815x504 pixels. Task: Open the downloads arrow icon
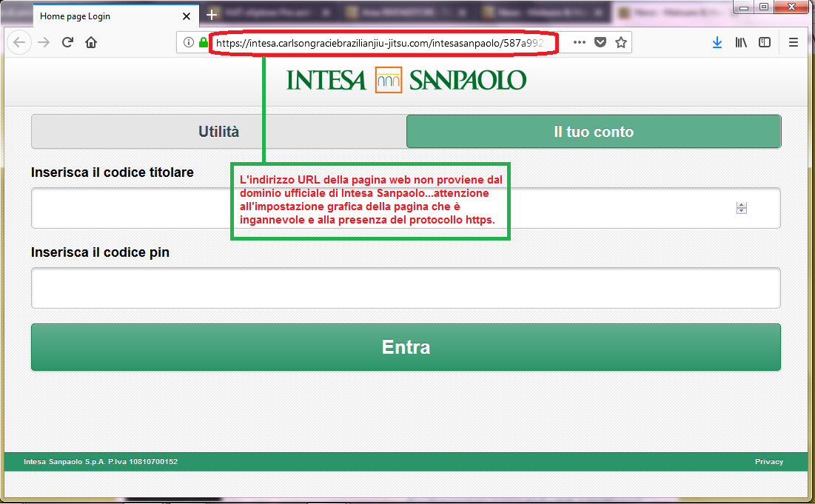717,43
